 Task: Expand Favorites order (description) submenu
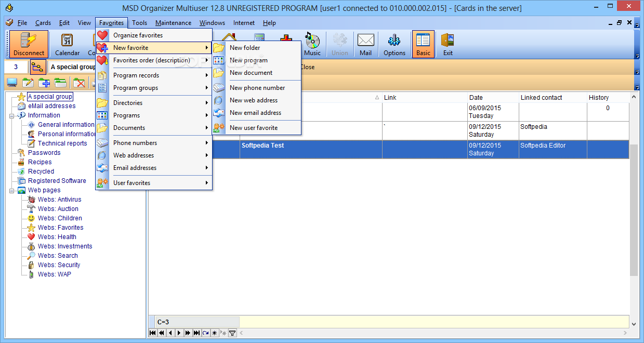pos(154,60)
